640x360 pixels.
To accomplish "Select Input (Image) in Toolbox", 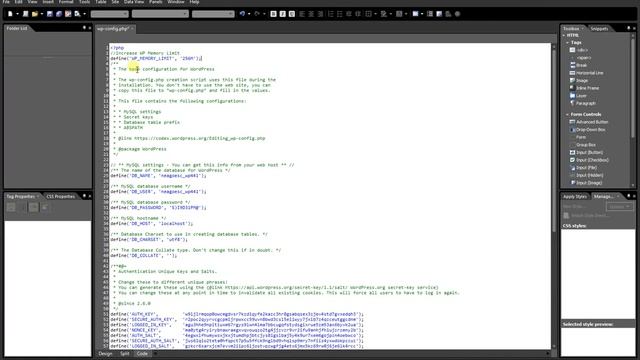I will pos(586,183).
